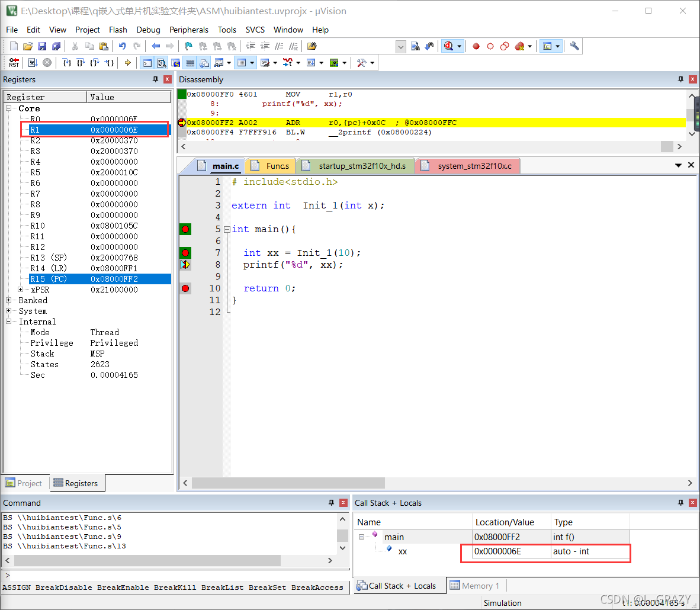700x610 pixels.
Task: Expand the Banked register group
Action: pyautogui.click(x=8, y=300)
